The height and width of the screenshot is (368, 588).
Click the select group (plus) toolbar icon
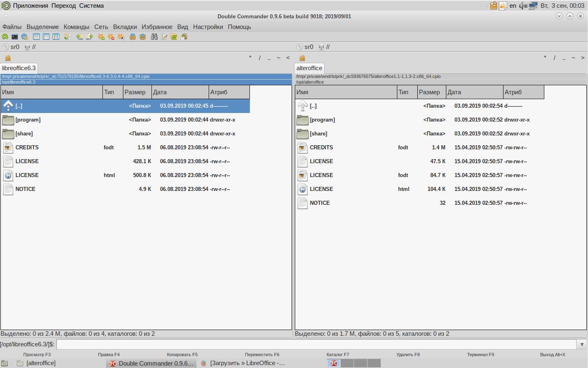point(101,37)
